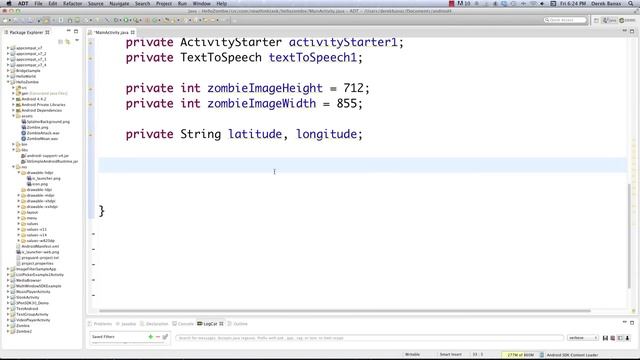Expand Android Dependencies
This screenshot has height=360, width=640.
click(13, 111)
